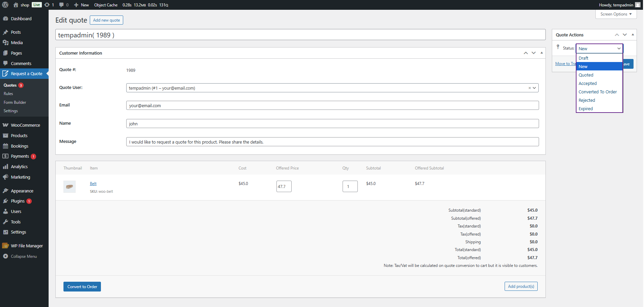Go to the Rules submenu item
644x307 pixels.
(x=8, y=94)
